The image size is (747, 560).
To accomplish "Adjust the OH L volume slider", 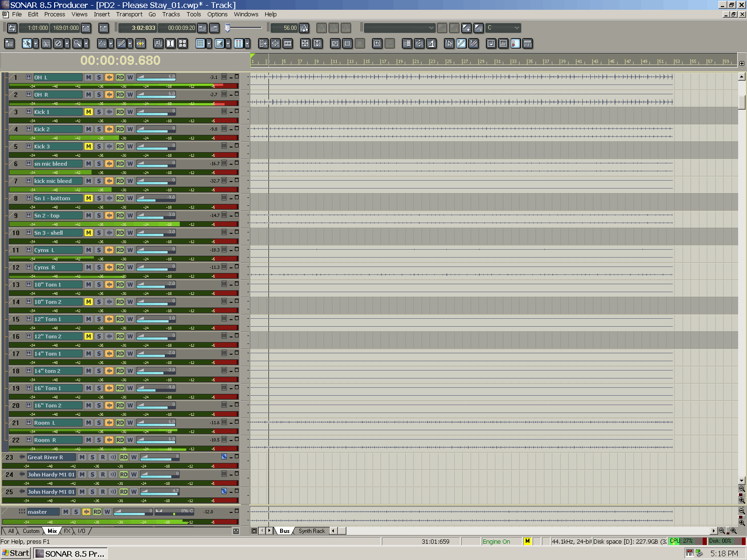I will pyautogui.click(x=156, y=77).
